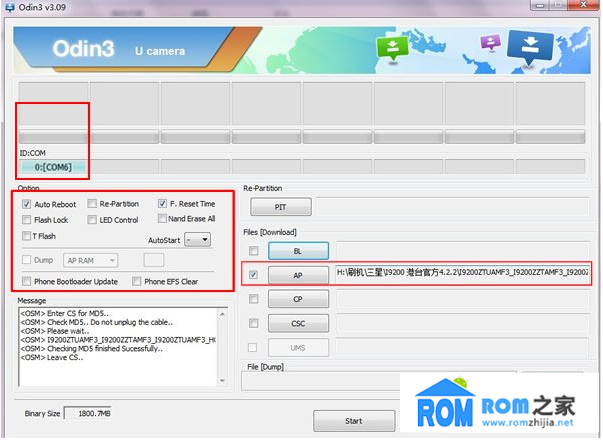
Task: Click the green download icon in banner
Action: tap(392, 48)
